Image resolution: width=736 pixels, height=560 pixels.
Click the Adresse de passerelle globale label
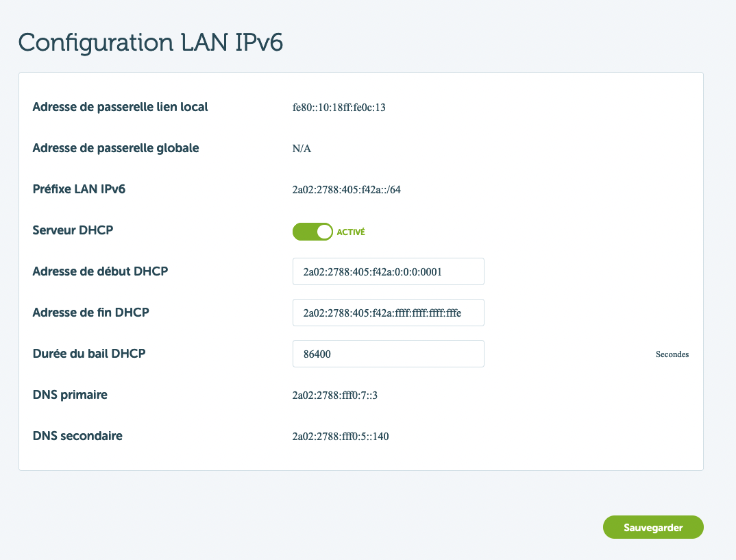point(116,148)
